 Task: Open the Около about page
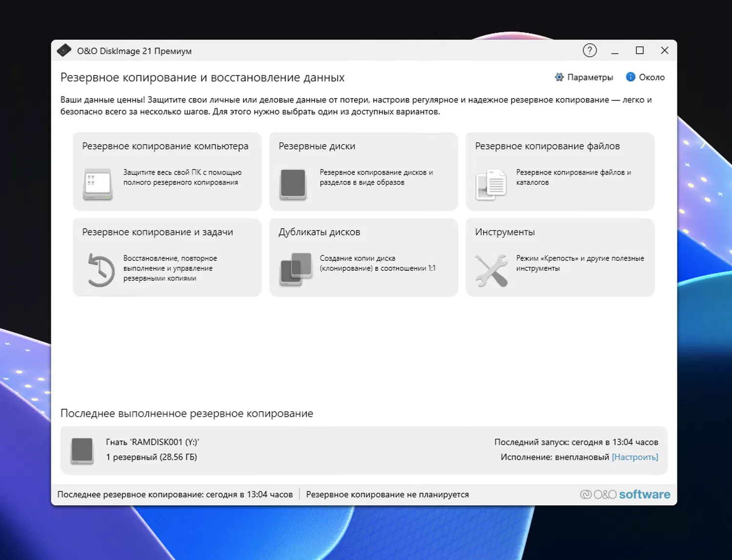(x=646, y=77)
